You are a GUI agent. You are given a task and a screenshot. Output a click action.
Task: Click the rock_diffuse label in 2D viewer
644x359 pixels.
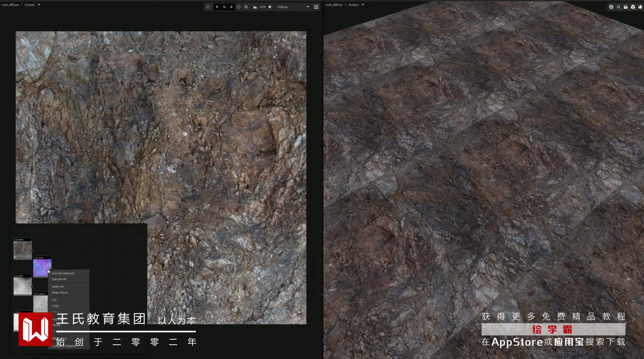coord(10,5)
